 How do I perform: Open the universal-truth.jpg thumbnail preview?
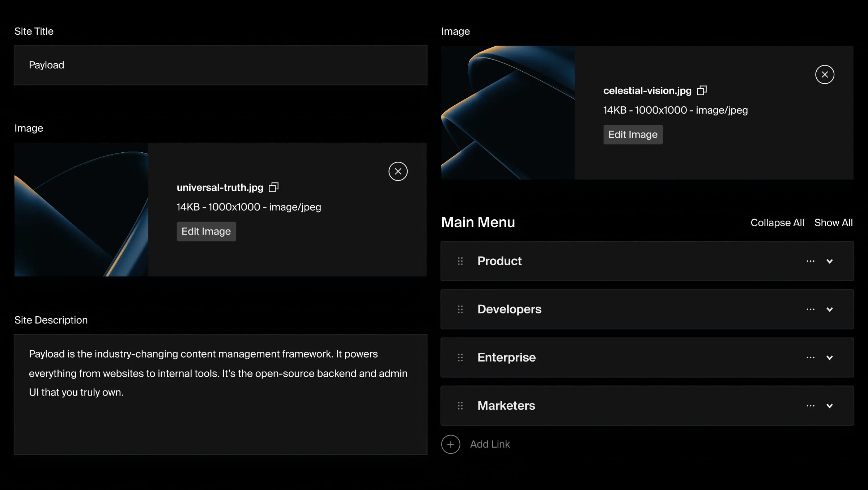81,209
